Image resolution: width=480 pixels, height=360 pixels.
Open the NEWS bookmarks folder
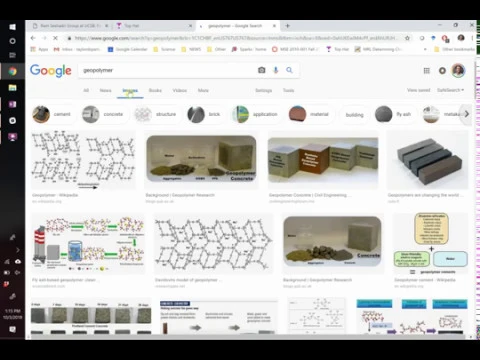point(191,49)
